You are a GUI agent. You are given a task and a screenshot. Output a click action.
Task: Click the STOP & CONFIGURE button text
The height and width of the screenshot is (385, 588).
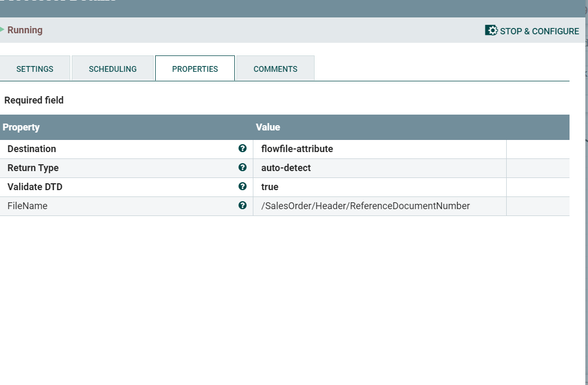[x=539, y=31]
